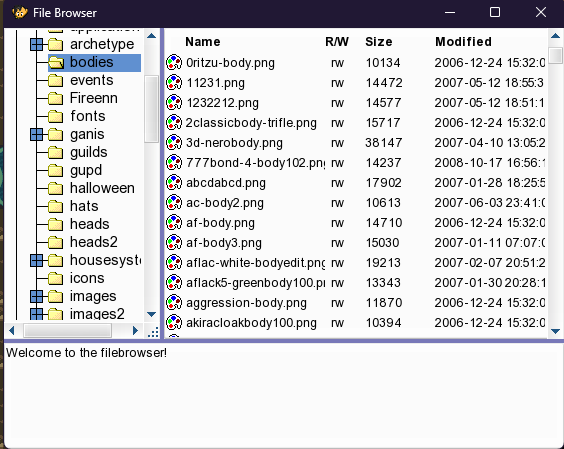The width and height of the screenshot is (564, 449).
Task: Click the file list vertical scrollbar thumb
Action: 555,55
